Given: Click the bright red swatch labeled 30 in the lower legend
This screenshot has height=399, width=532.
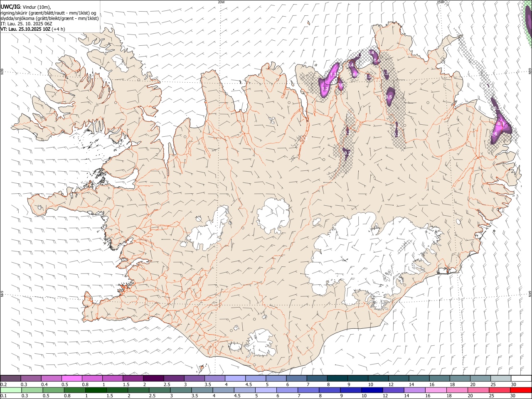Looking at the screenshot, I should click(x=521, y=390).
